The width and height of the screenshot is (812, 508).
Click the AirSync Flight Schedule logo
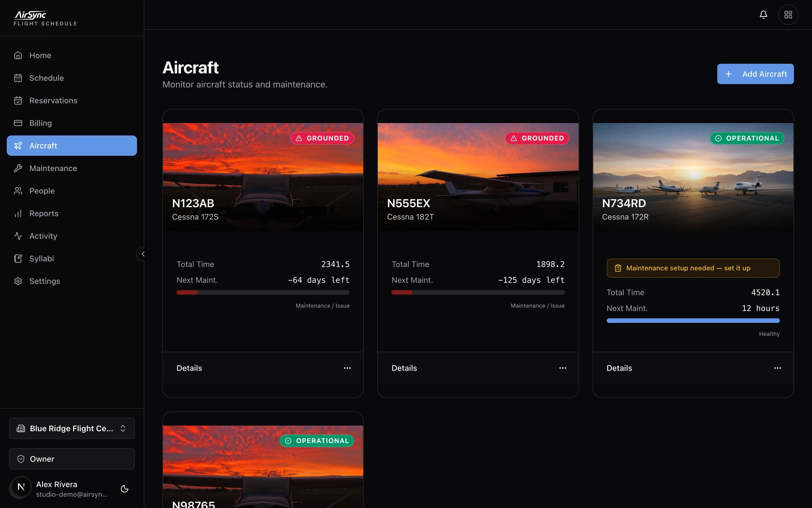point(45,18)
